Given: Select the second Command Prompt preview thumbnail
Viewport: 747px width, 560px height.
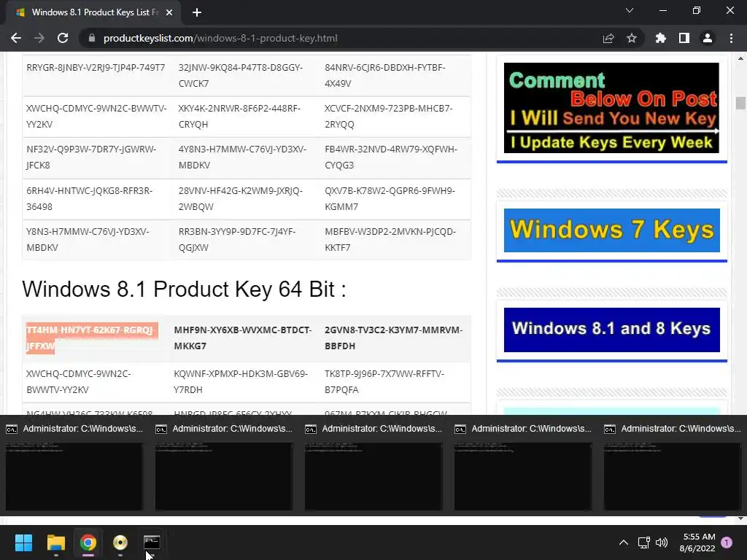Looking at the screenshot, I should tap(224, 476).
